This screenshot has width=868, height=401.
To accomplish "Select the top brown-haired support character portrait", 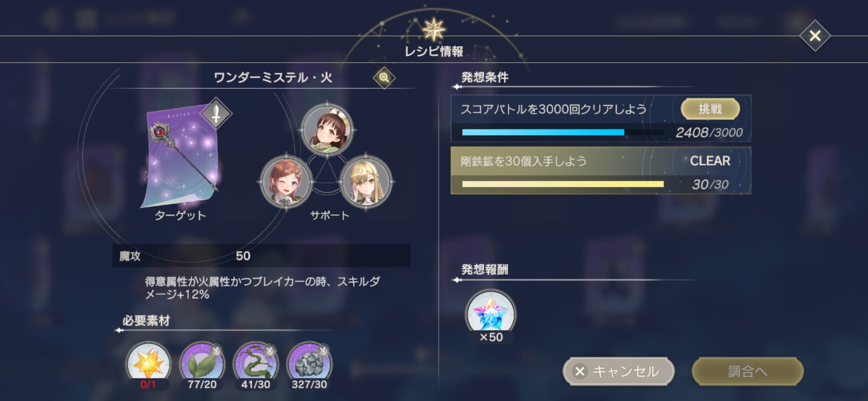I will point(327,129).
